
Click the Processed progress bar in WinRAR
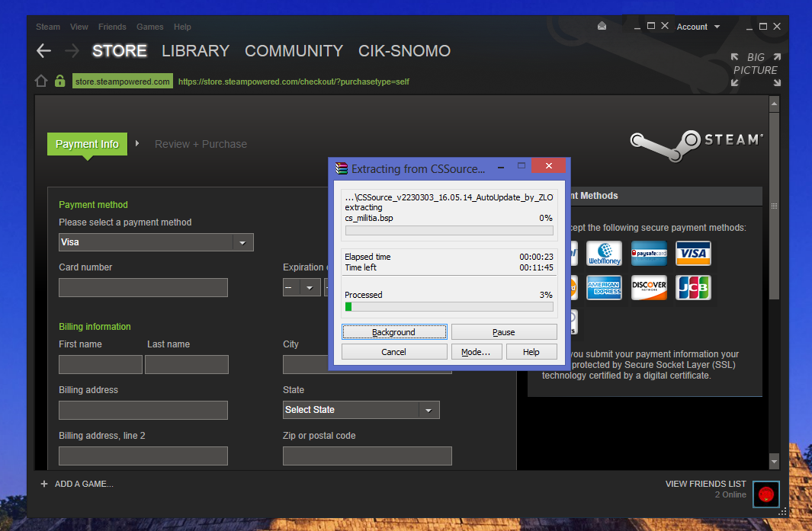[x=449, y=306]
